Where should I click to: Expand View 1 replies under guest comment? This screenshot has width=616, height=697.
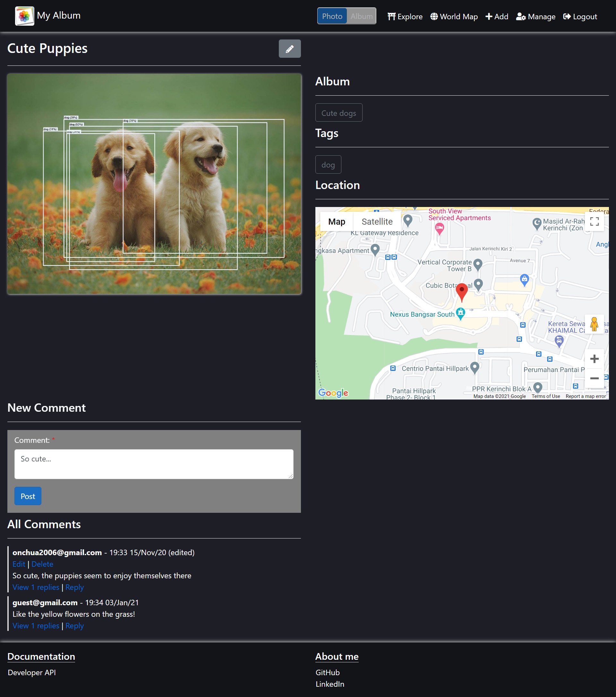click(36, 626)
